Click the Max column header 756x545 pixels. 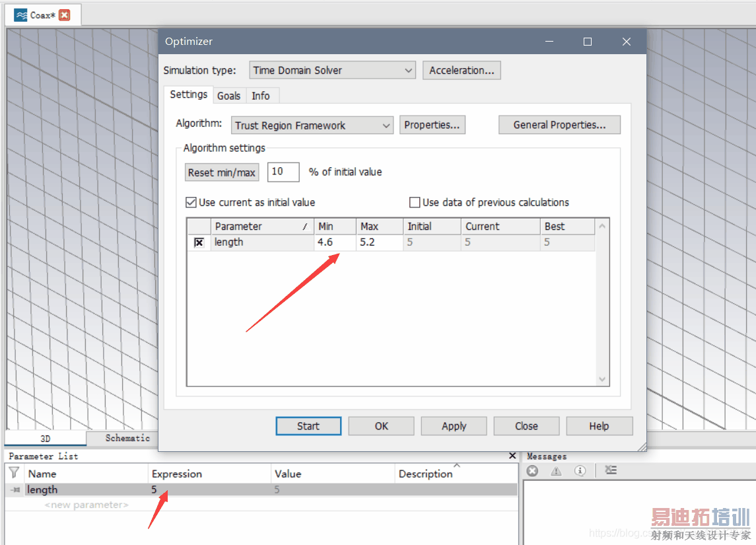pos(380,226)
